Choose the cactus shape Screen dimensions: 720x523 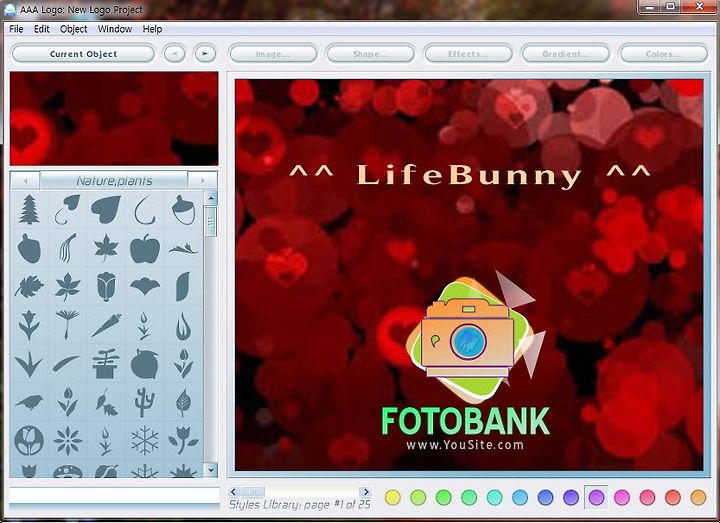point(145,402)
